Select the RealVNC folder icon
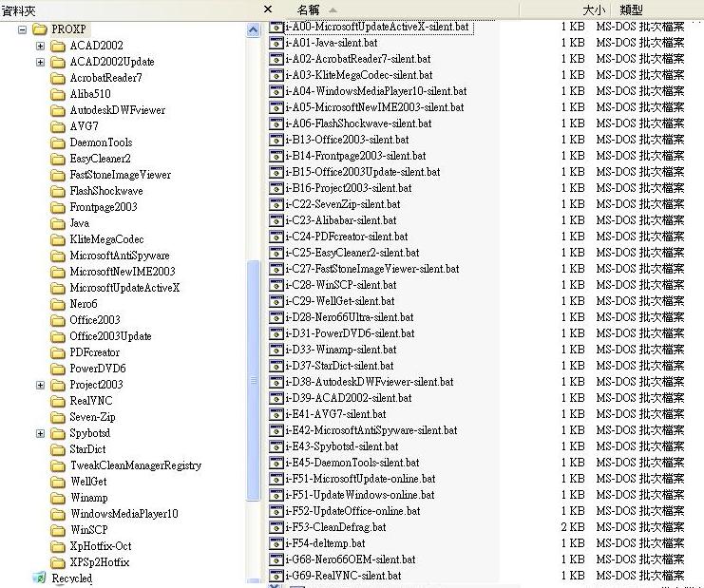Image resolution: width=704 pixels, height=588 pixels. click(58, 402)
